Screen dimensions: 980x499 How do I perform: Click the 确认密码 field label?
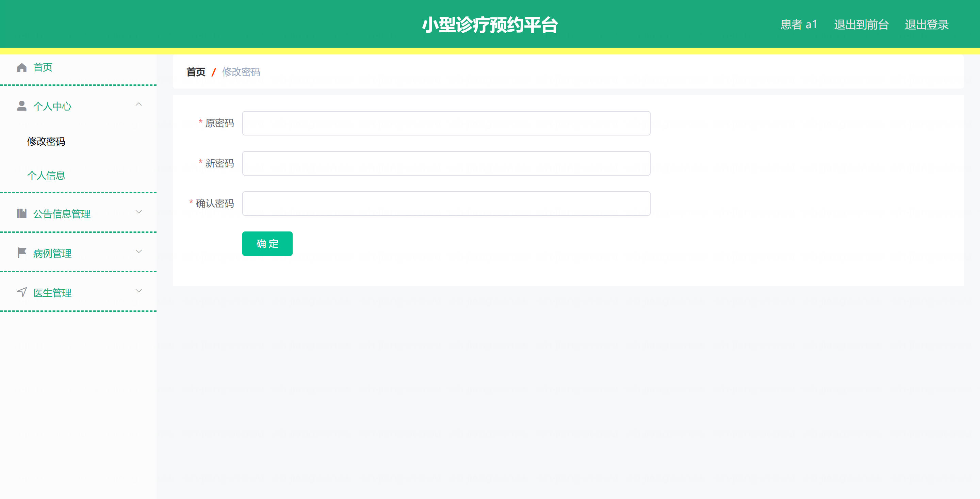(215, 204)
